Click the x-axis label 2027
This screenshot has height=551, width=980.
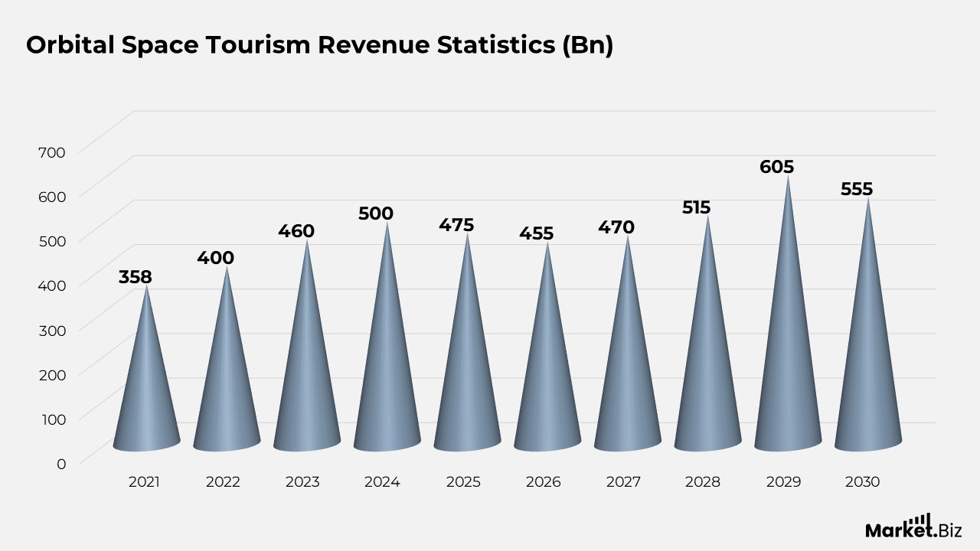(623, 482)
